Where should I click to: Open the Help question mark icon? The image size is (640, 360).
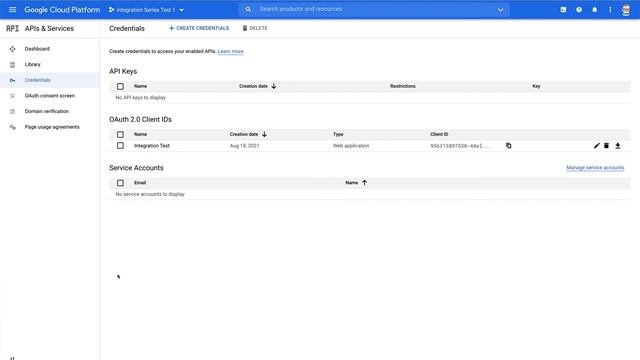tap(579, 9)
